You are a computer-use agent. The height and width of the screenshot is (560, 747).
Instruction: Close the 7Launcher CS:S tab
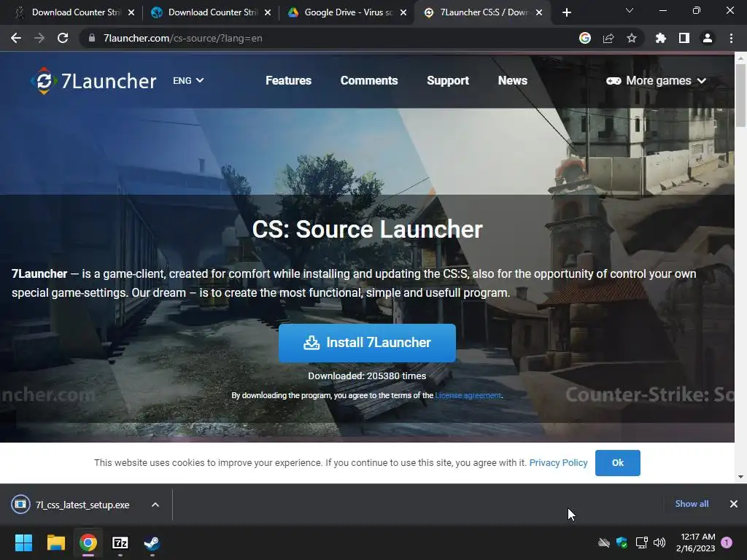(x=539, y=12)
